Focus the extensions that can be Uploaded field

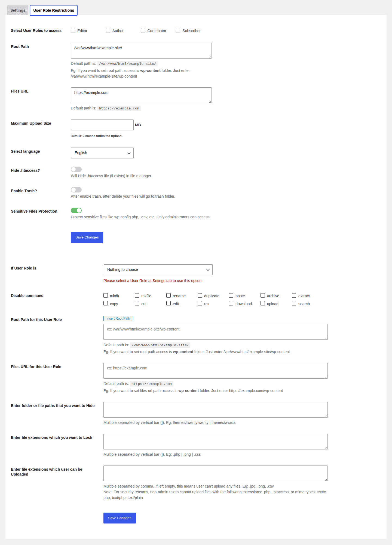216,473
